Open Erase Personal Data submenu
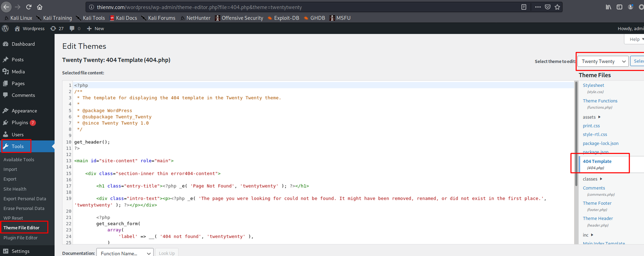 tap(24, 208)
